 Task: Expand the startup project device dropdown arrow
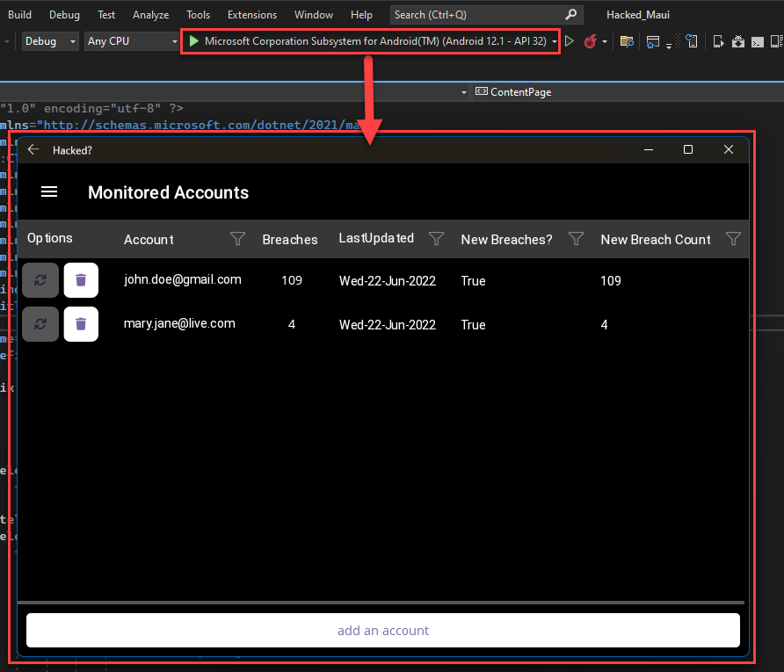(x=554, y=40)
